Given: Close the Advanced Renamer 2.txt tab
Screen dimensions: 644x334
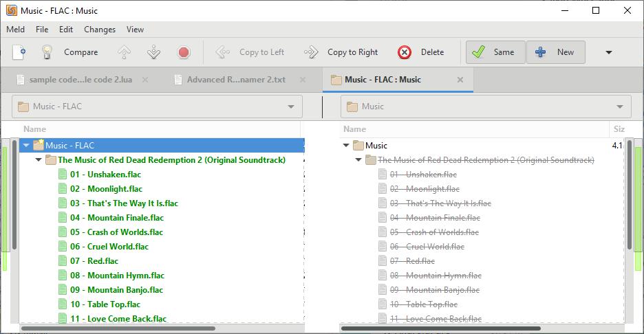Looking at the screenshot, I should tap(303, 80).
